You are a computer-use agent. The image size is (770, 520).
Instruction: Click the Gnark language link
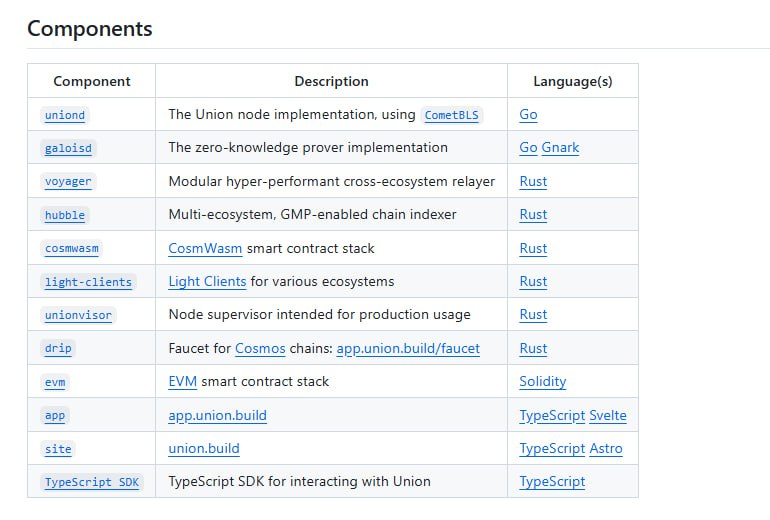pos(560,148)
